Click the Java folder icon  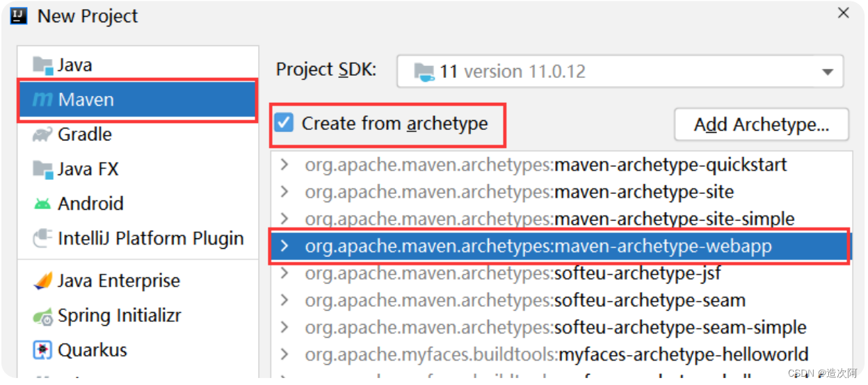pos(43,65)
